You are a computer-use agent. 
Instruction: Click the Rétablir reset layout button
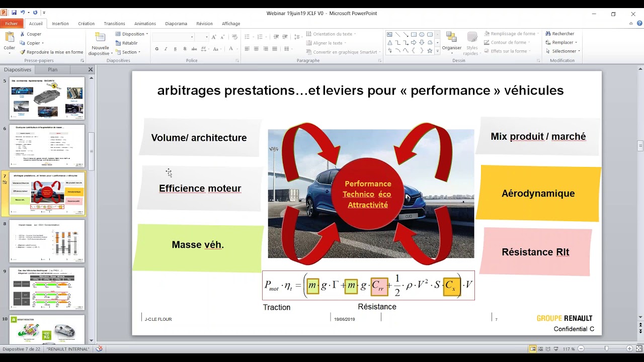(126, 43)
